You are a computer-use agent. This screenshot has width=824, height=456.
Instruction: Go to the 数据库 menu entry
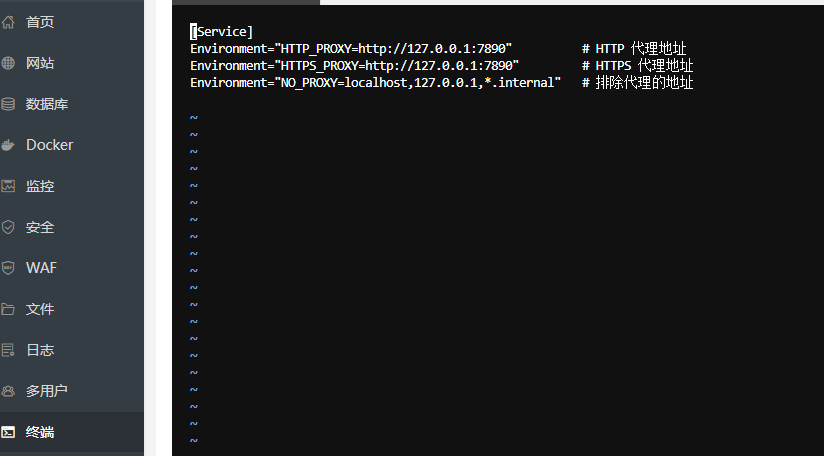point(47,104)
